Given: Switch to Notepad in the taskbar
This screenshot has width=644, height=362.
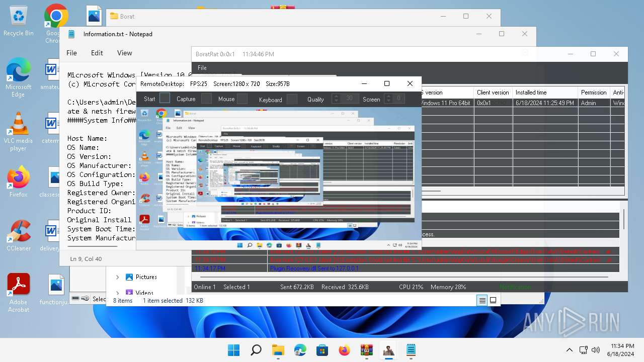Looking at the screenshot, I should click(x=411, y=350).
